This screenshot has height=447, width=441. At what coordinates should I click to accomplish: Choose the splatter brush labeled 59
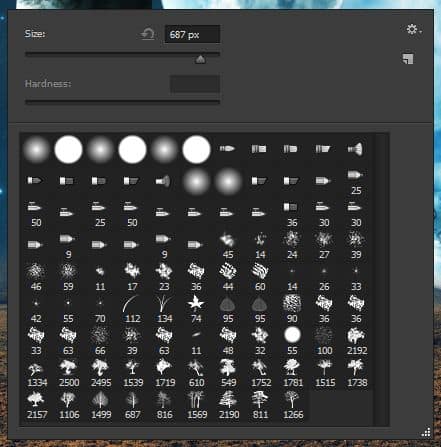point(68,277)
